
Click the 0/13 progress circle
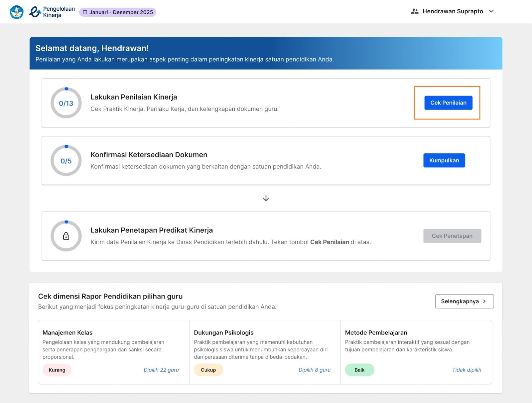66,103
